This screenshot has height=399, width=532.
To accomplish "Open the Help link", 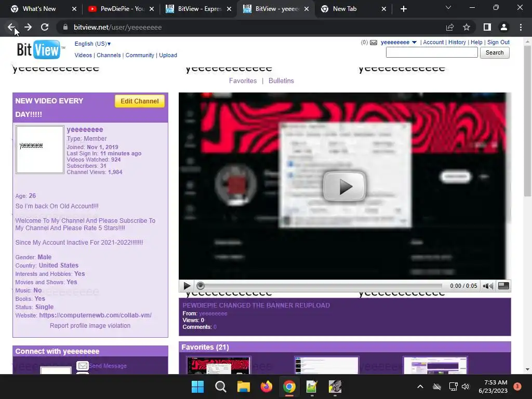I will [476, 43].
